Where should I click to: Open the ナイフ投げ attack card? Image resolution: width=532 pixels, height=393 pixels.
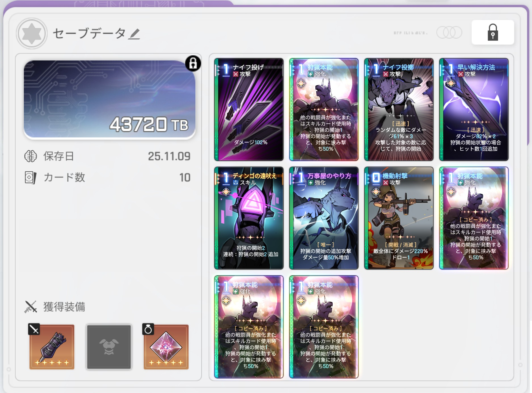(x=249, y=110)
